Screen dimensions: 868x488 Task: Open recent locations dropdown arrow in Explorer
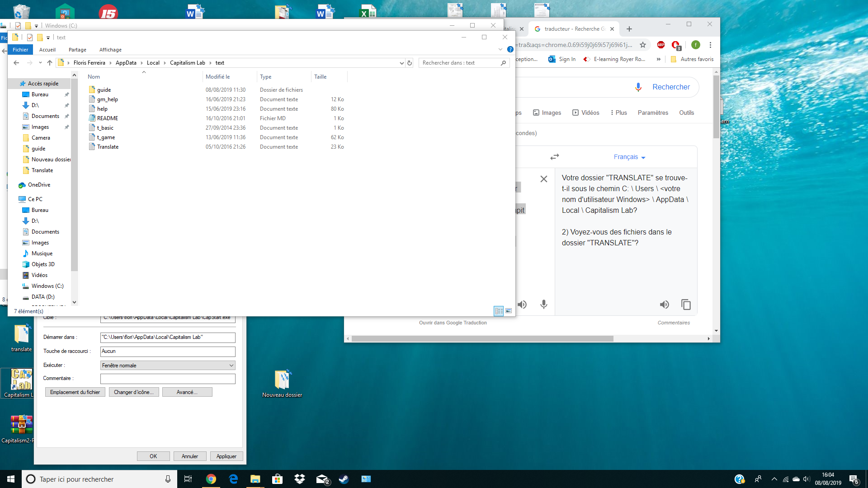[x=40, y=63]
